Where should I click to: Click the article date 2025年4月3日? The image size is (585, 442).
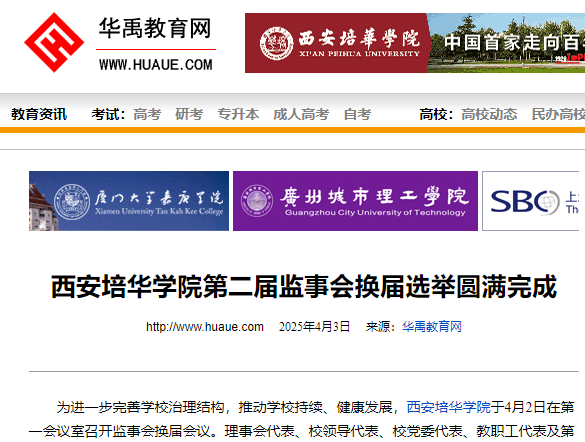pyautogui.click(x=314, y=327)
